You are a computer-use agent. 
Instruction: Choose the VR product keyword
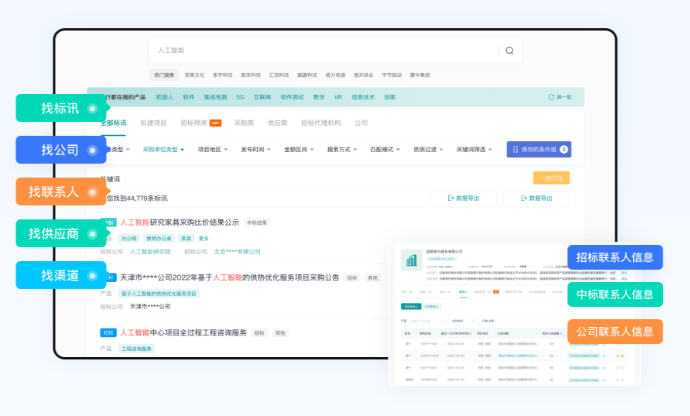(338, 97)
